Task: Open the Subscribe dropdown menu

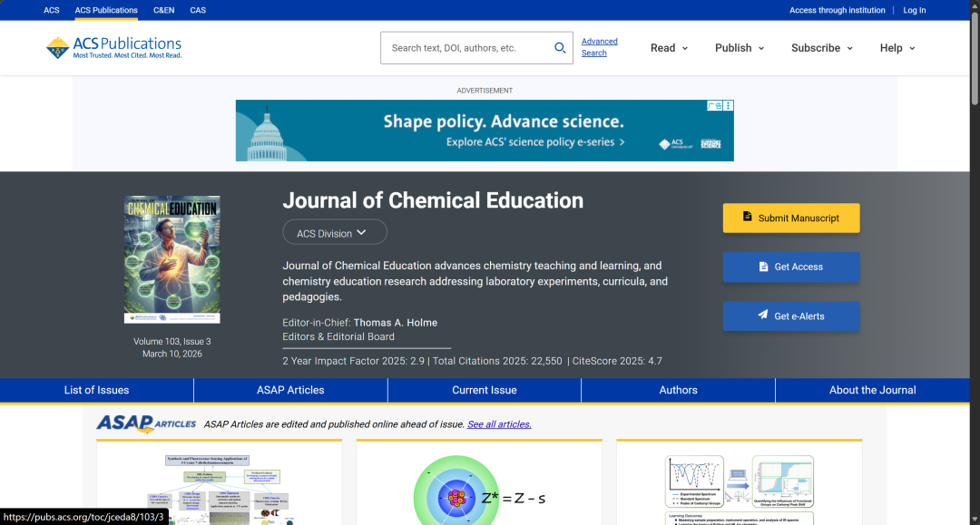Action: [821, 48]
